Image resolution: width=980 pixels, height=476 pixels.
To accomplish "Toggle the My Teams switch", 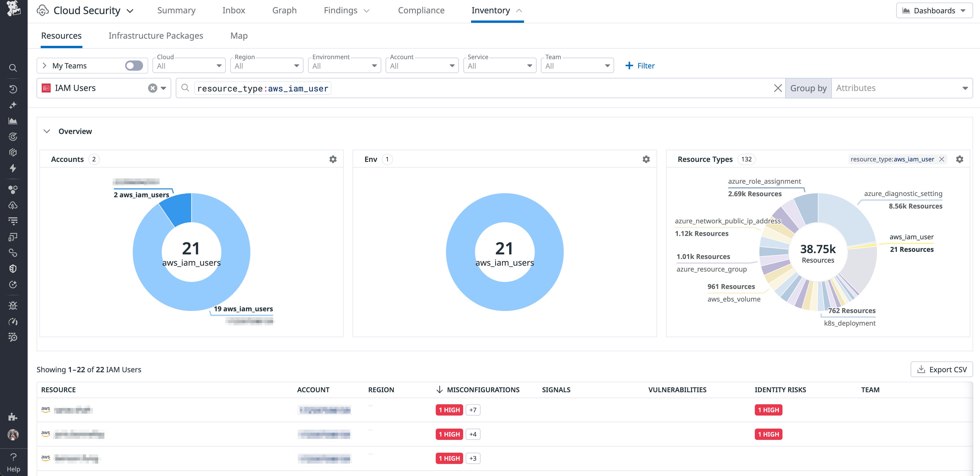I will click(134, 66).
